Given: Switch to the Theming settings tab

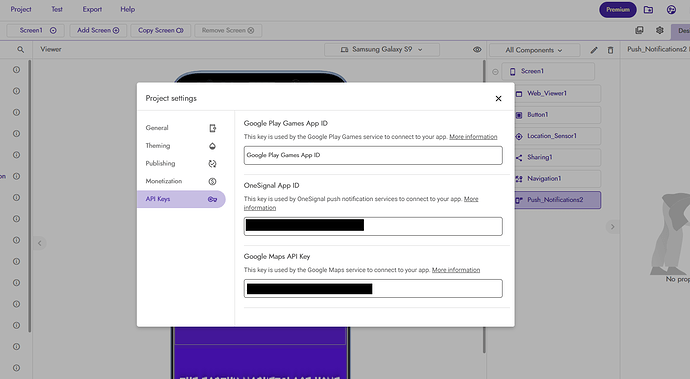Looking at the screenshot, I should click(181, 146).
